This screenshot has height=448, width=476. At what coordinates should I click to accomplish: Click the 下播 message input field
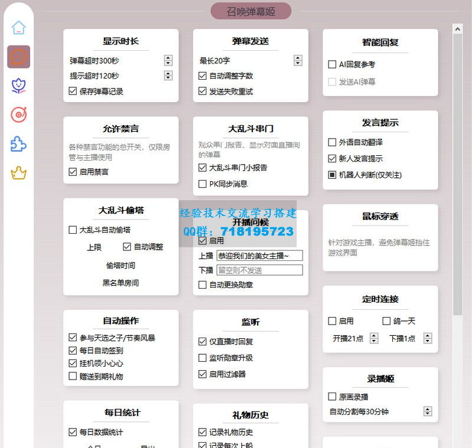tap(260, 270)
